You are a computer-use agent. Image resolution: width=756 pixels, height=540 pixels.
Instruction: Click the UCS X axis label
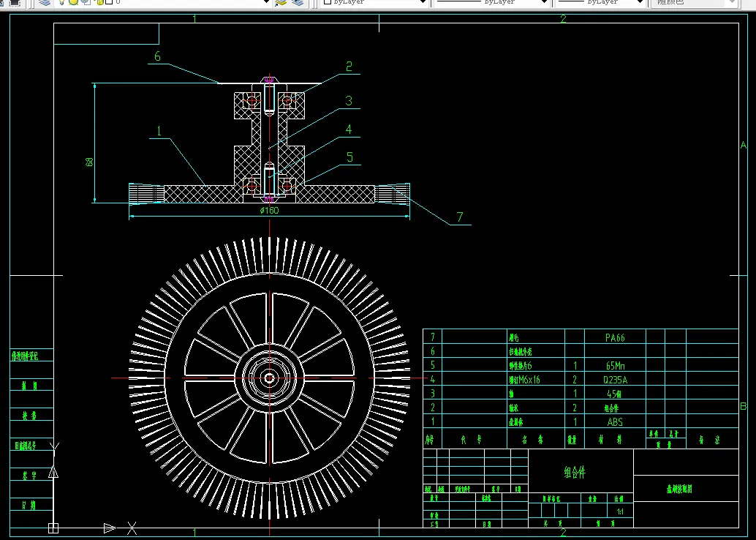132,528
